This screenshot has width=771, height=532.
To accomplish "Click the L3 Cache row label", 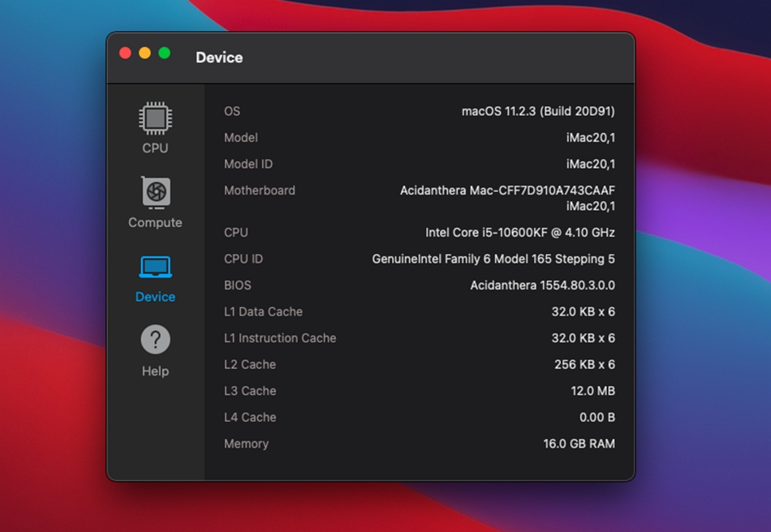I will click(x=250, y=391).
